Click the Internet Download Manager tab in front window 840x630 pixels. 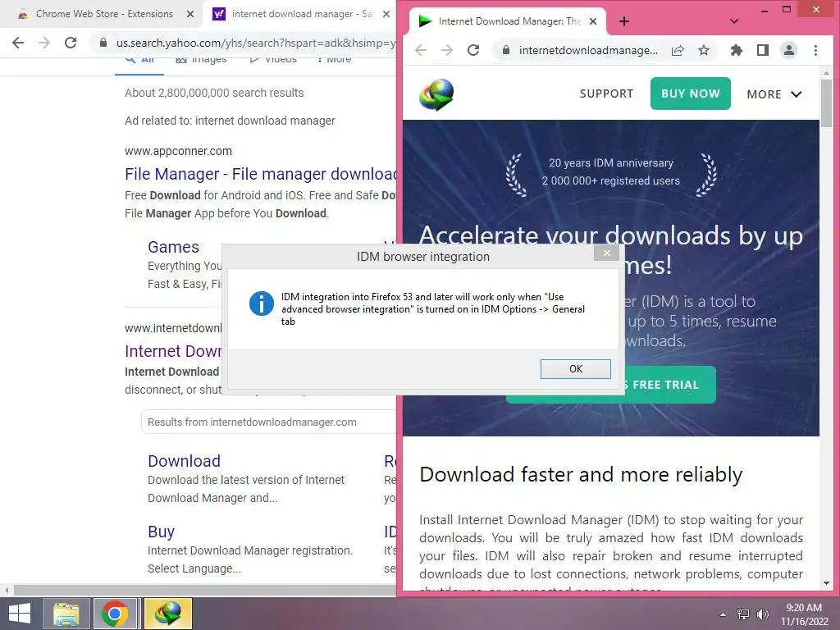coord(509,21)
